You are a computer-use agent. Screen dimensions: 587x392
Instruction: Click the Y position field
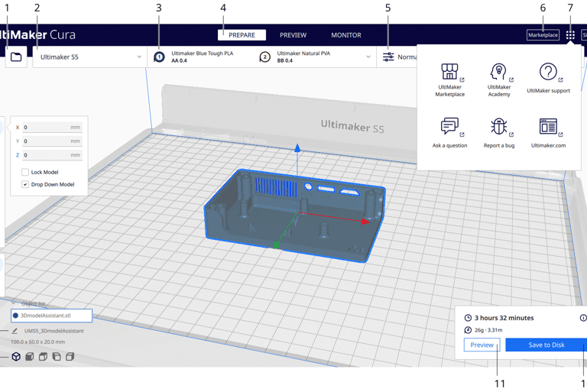point(52,141)
